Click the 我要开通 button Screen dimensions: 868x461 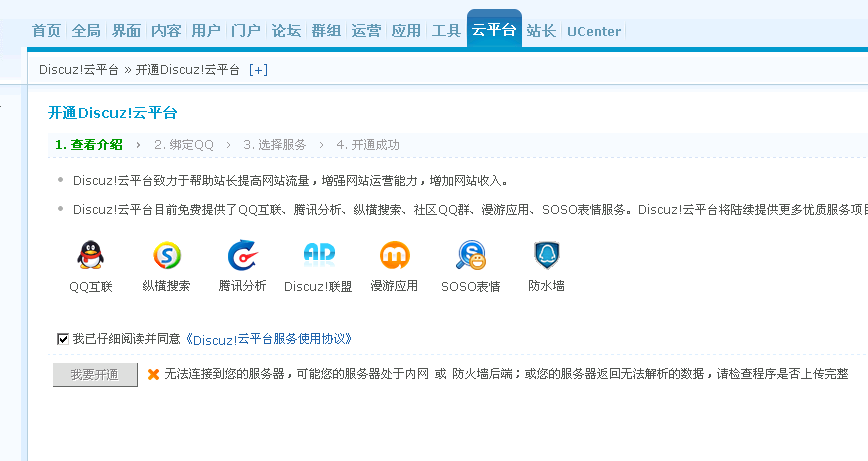(x=95, y=375)
